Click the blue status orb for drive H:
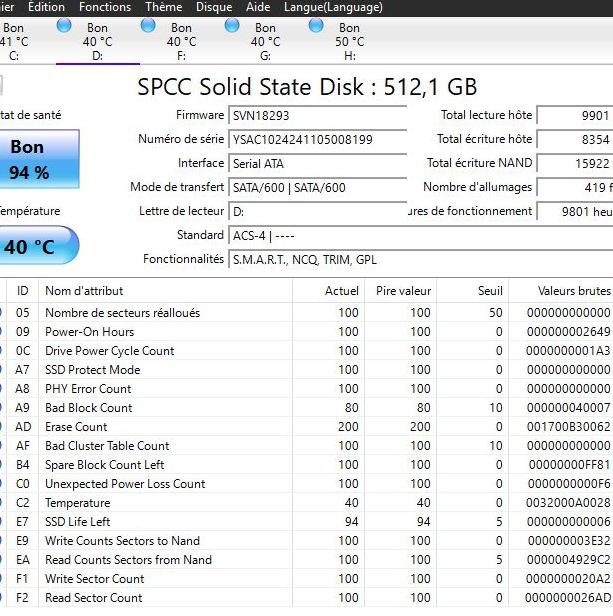Screen dimensions: 613x616 (x=316, y=26)
